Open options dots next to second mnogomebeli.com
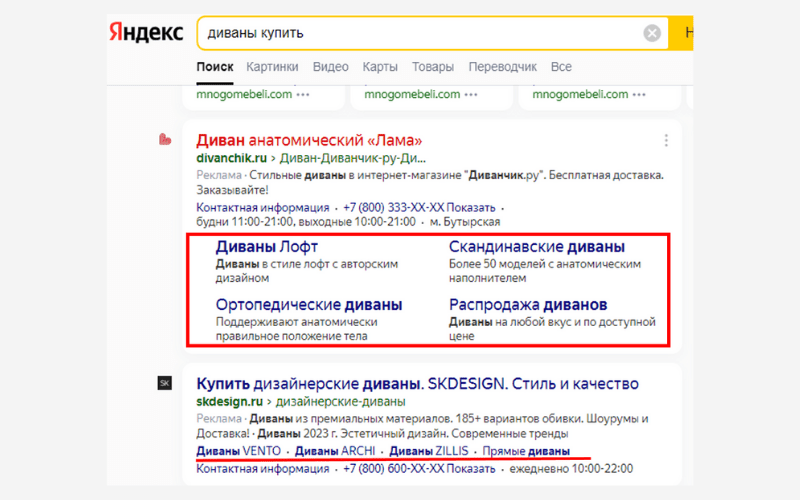Viewport: 800px width, 500px height. pyautogui.click(x=471, y=94)
